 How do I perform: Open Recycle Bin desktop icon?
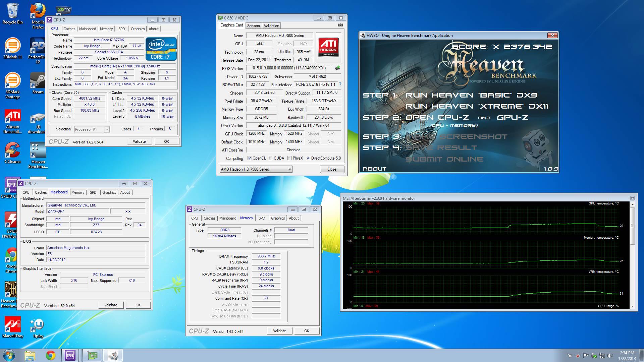coord(12,13)
